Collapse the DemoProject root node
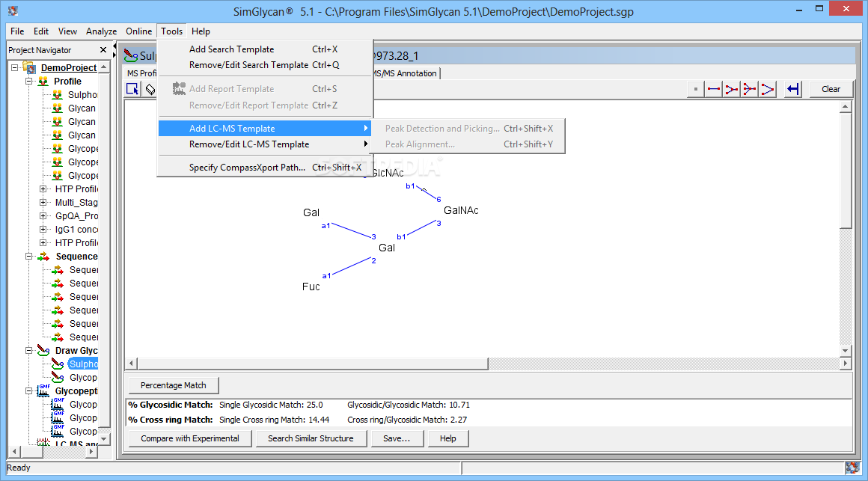868x481 pixels. (15, 67)
